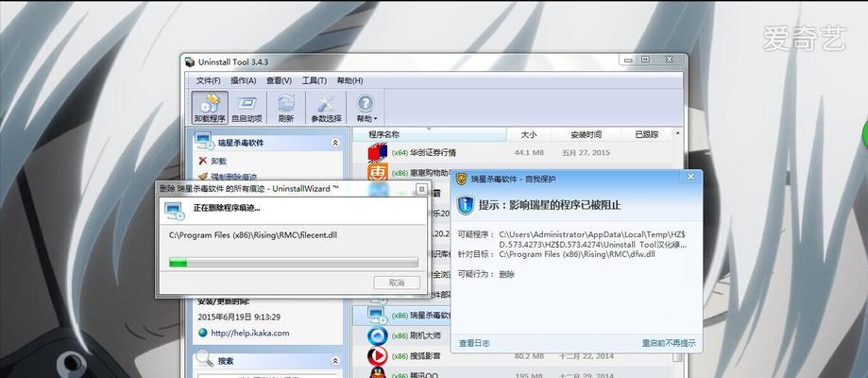Click the globe icon beside help.ikaka.com
The image size is (868, 378).
pyautogui.click(x=203, y=333)
